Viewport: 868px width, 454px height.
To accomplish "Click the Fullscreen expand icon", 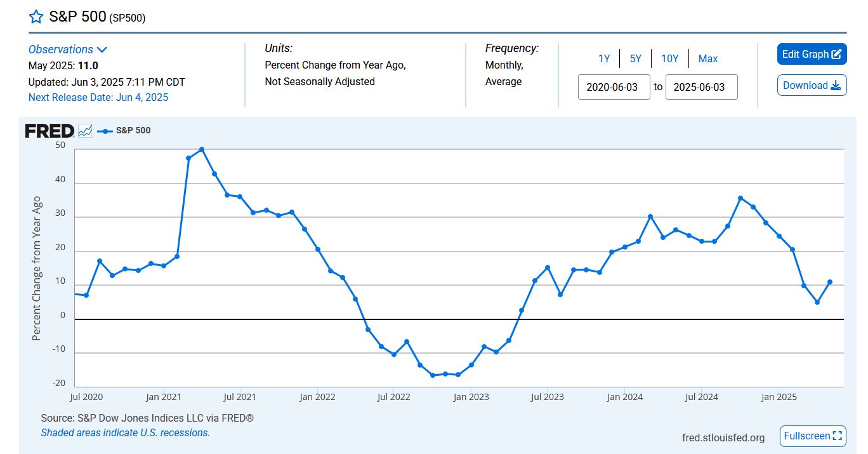I will pos(837,436).
